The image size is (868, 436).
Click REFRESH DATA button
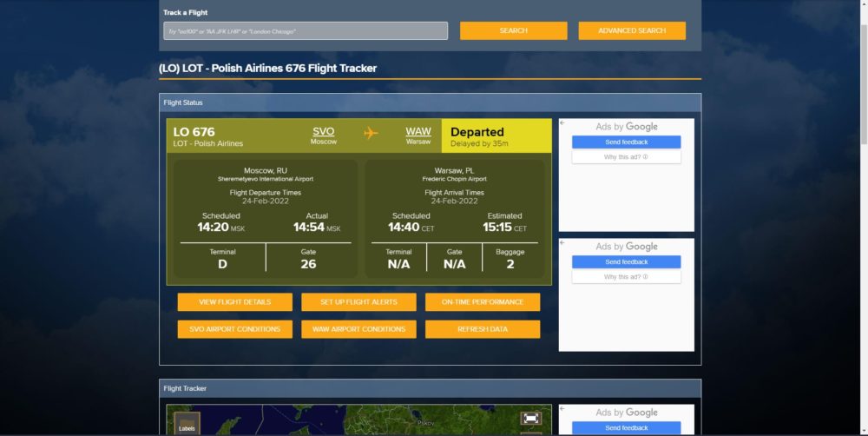(x=483, y=329)
